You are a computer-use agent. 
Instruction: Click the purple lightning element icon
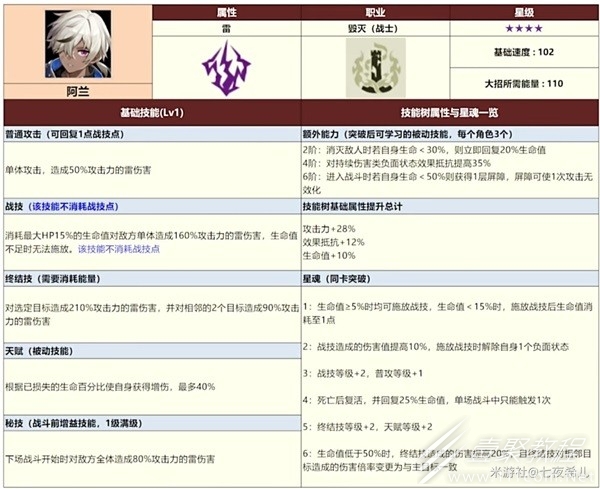pos(227,68)
